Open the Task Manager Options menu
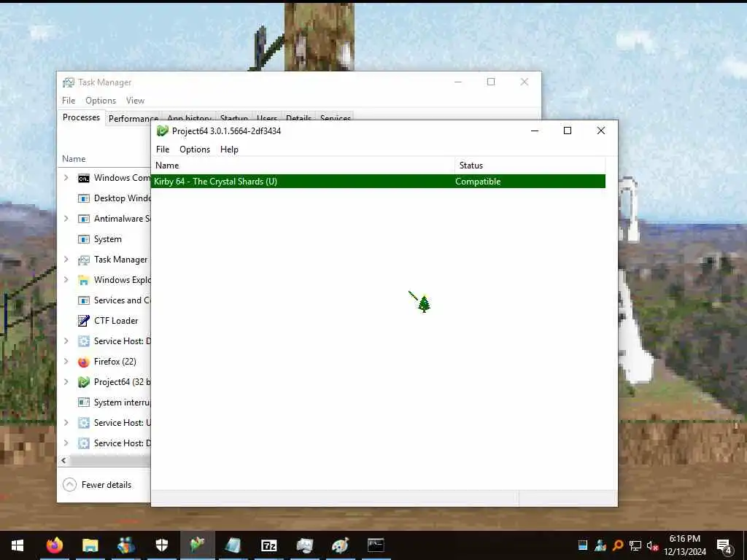This screenshot has width=747, height=560. [x=101, y=101]
